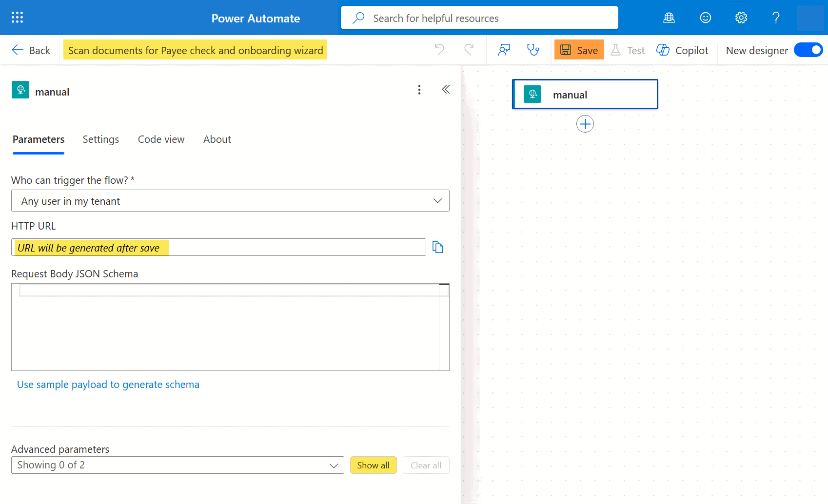828x504 pixels.
Task: Open the Copilot pane
Action: click(682, 50)
